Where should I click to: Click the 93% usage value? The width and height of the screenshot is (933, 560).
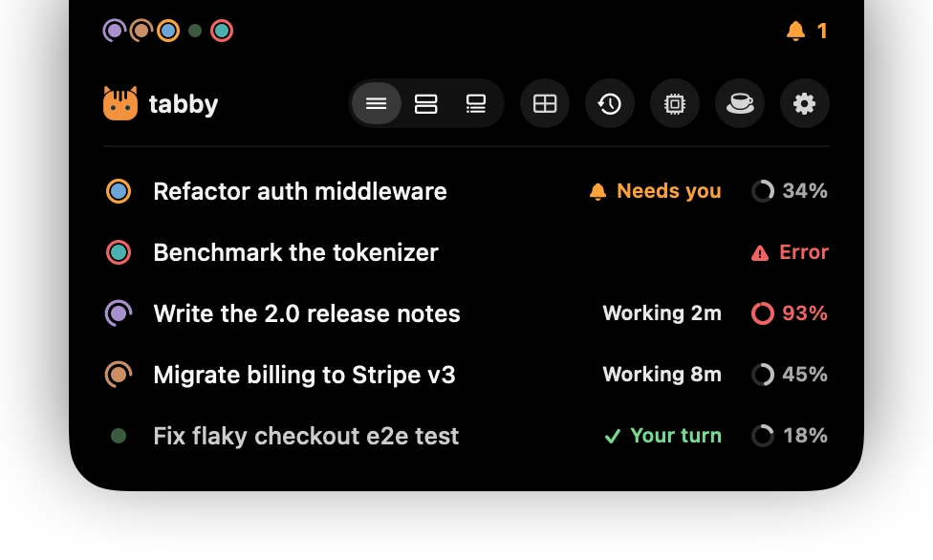coord(805,313)
